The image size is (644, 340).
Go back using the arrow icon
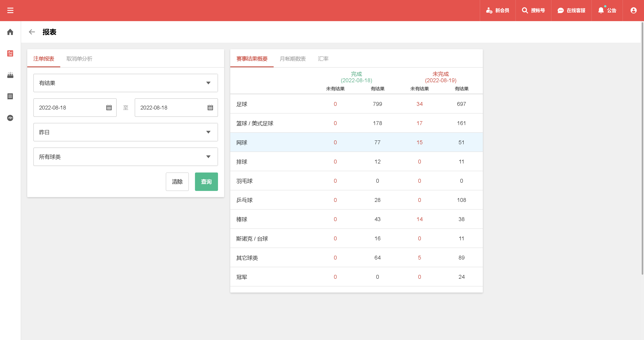(x=32, y=32)
